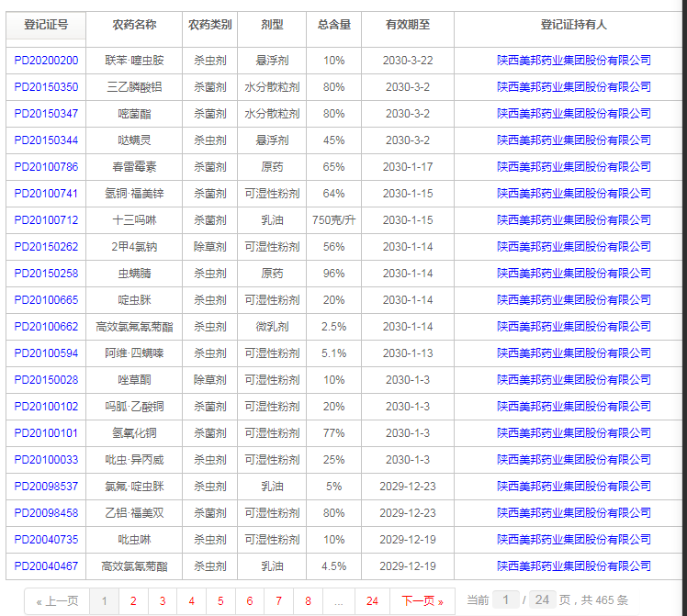Image resolution: width=687 pixels, height=616 pixels.
Task: Click the 上一页 previous page button
Action: coord(57,601)
